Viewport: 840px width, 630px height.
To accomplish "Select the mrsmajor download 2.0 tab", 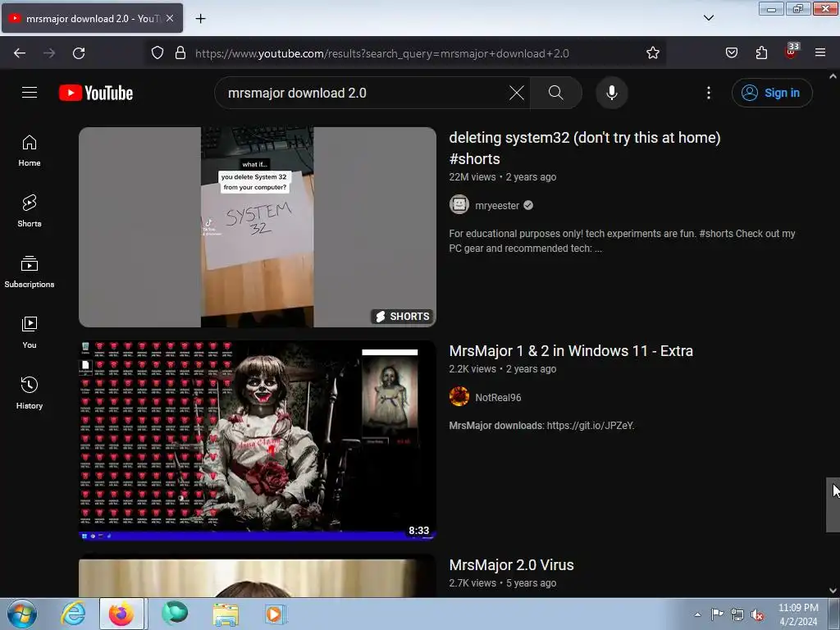I will [x=92, y=18].
